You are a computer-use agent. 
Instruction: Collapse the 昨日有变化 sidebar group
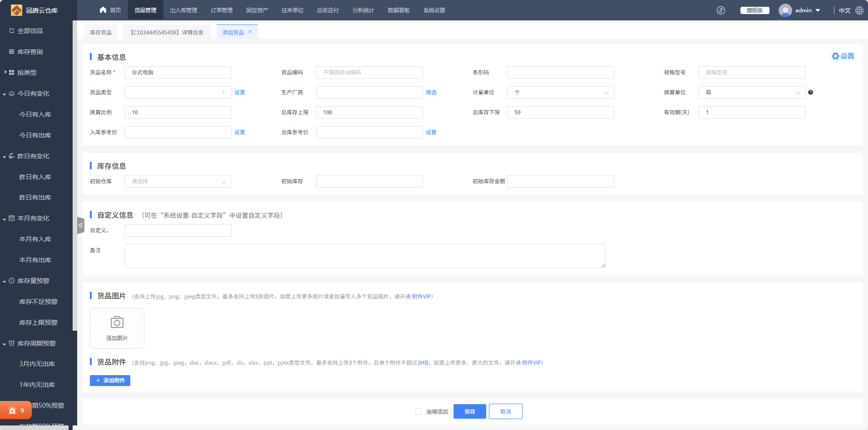click(x=5, y=157)
